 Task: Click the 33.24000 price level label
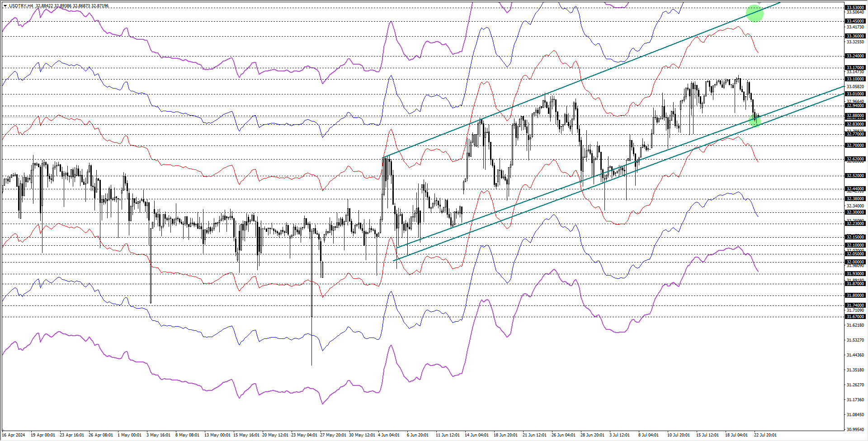[x=855, y=56]
